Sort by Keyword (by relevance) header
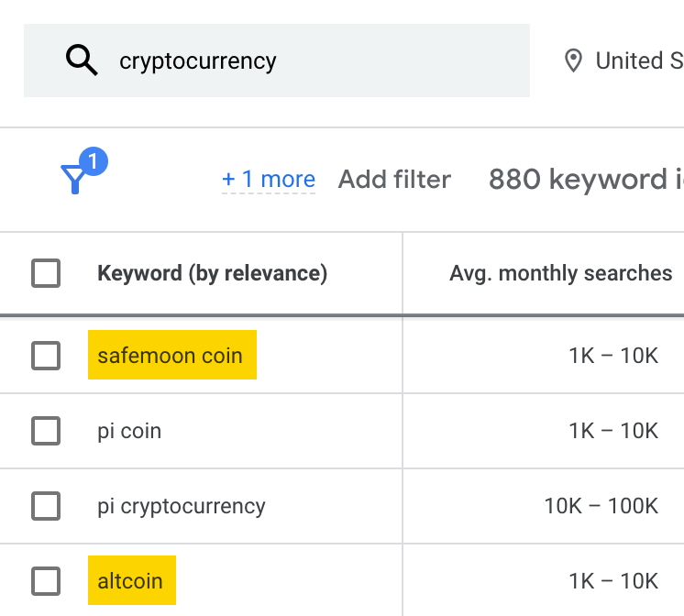 [x=212, y=273]
